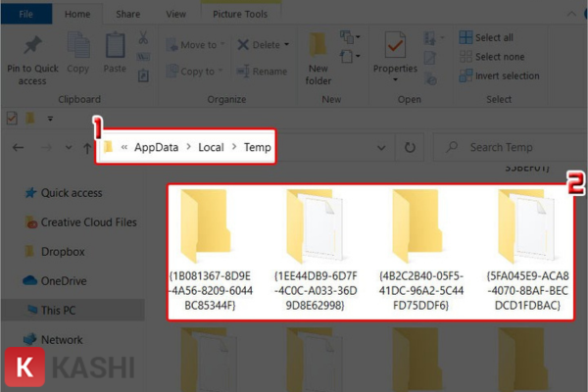Click the Cut scissors icon
The width and height of the screenshot is (588, 392).
[x=143, y=38]
